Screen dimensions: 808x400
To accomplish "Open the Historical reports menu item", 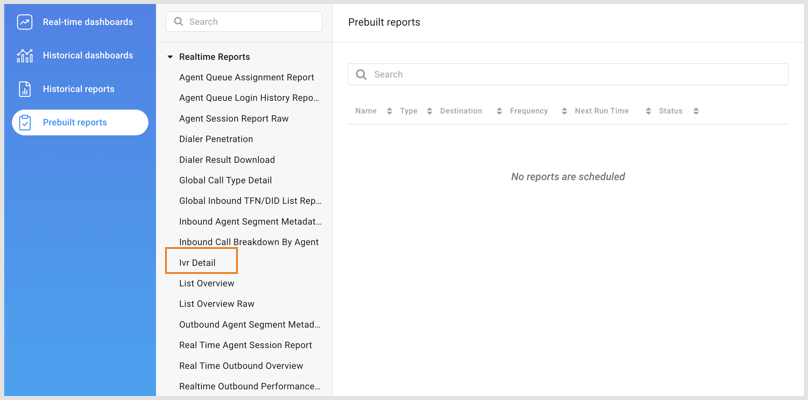I will pyautogui.click(x=78, y=89).
